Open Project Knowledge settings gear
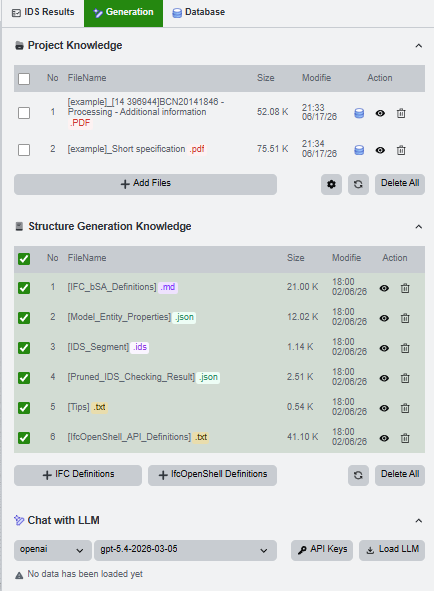This screenshot has height=591, width=434. coord(331,184)
